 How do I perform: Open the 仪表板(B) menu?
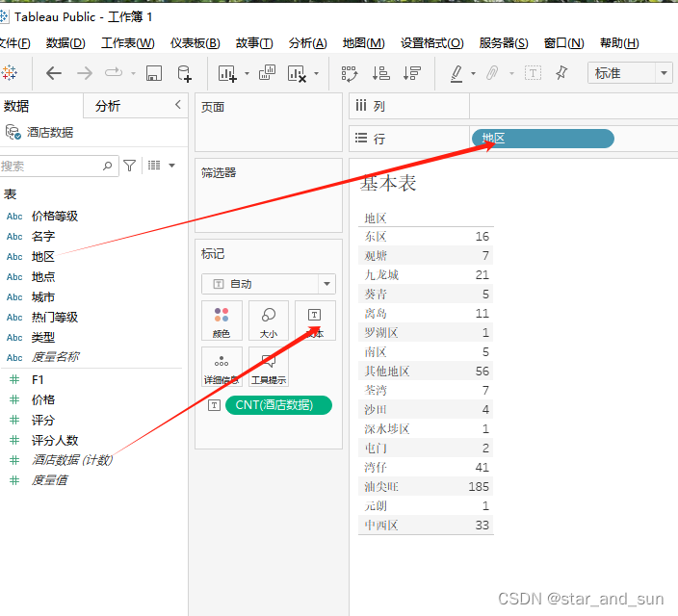pos(195,43)
